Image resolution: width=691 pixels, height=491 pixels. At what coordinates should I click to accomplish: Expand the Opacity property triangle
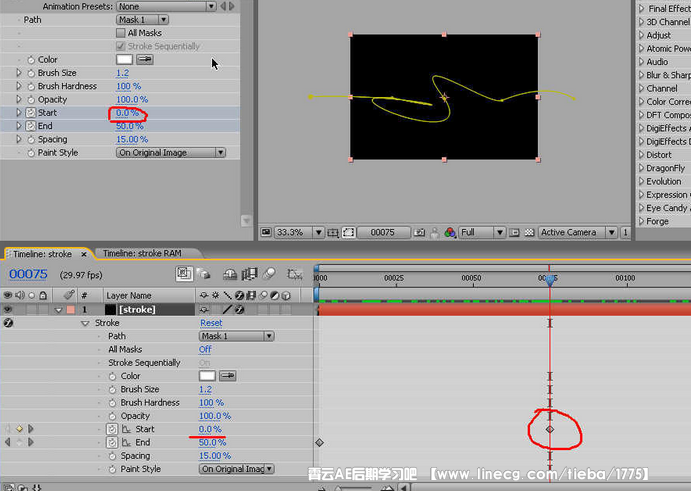[19, 100]
